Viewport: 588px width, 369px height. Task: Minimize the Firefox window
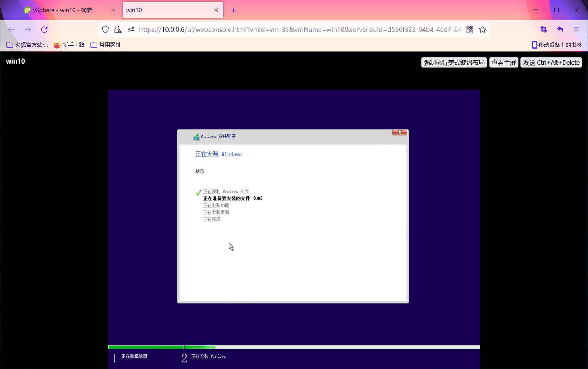click(536, 10)
